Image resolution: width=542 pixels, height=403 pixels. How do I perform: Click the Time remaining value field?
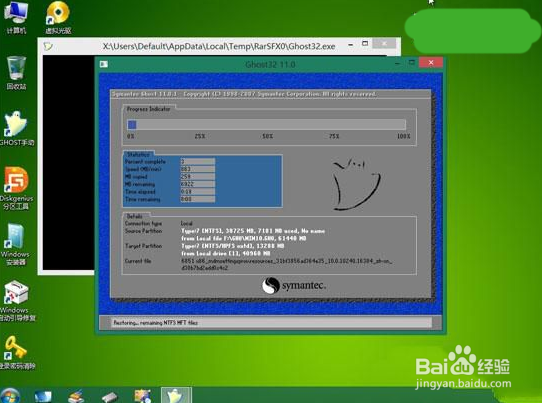[x=198, y=199]
